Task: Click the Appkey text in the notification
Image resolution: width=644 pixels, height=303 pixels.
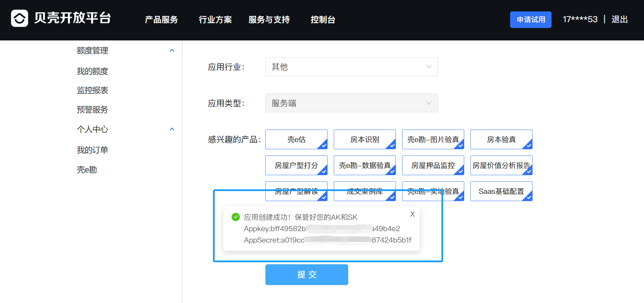Action: pyautogui.click(x=322, y=229)
